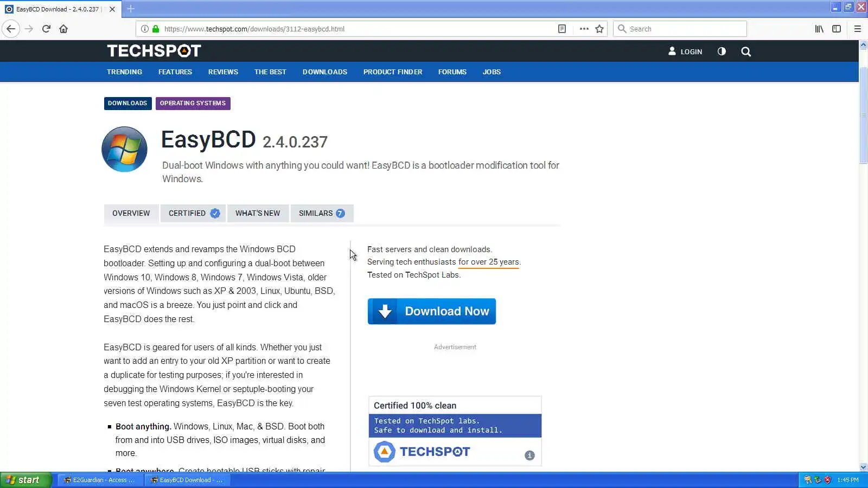Click the URL address bar
This screenshot has width=868, height=488.
click(x=358, y=29)
